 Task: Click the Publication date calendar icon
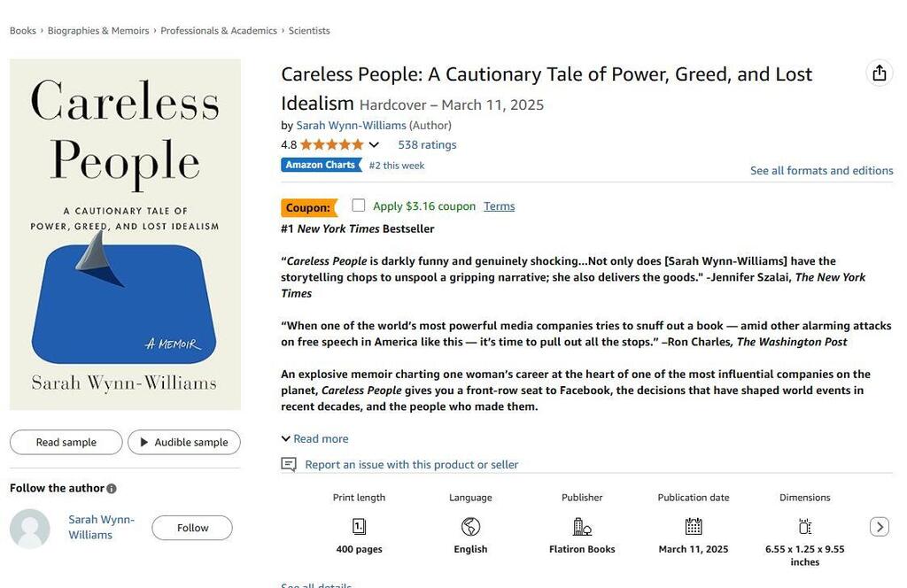(693, 527)
